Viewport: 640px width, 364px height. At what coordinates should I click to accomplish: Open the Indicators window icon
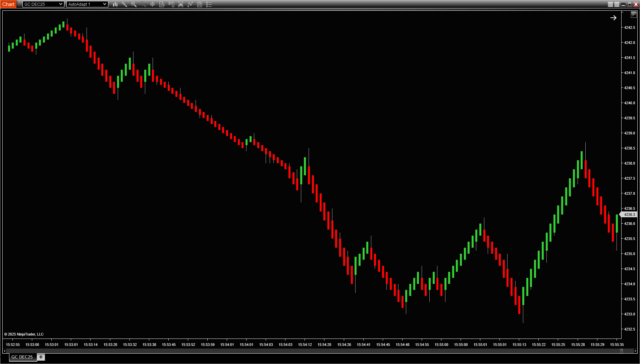coord(181,4)
